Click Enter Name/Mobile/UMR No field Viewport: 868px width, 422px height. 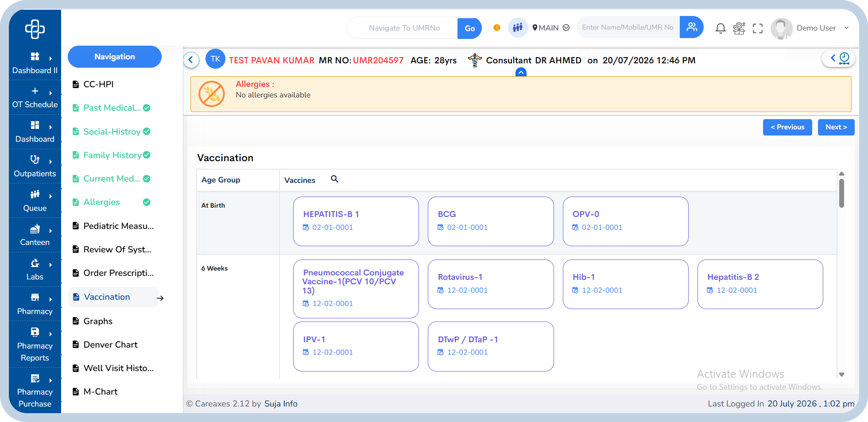[628, 27]
